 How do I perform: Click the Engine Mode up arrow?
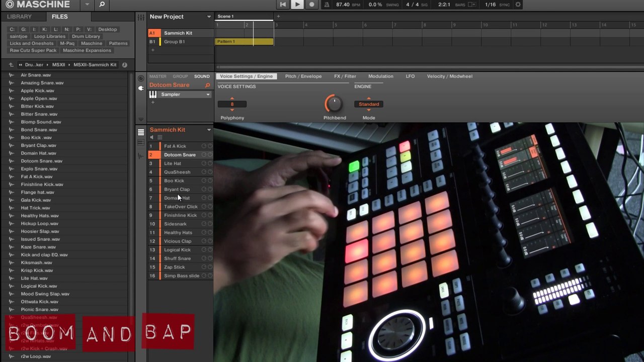click(x=369, y=99)
